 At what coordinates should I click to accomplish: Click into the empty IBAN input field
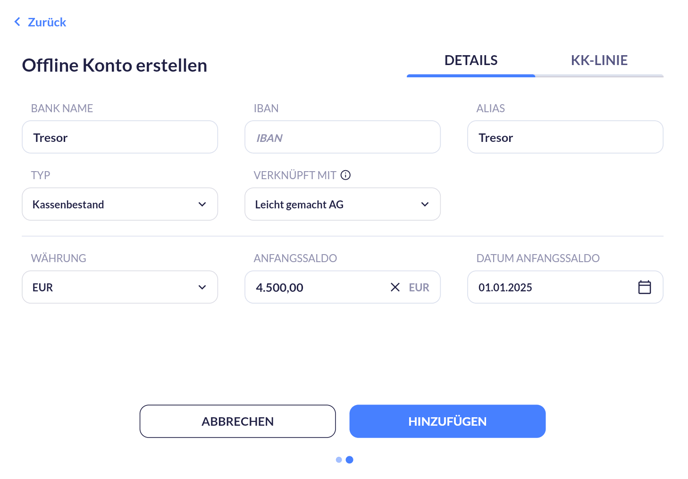[x=342, y=137]
